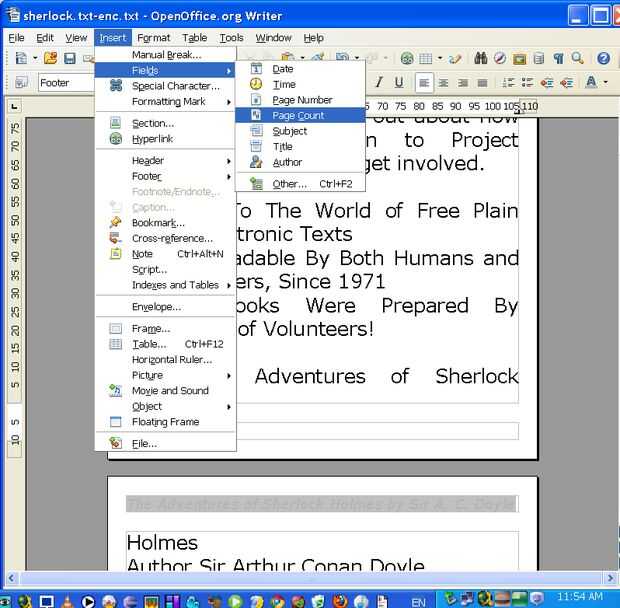Choose File entry at menu bottom
The image size is (620, 608).
(165, 444)
